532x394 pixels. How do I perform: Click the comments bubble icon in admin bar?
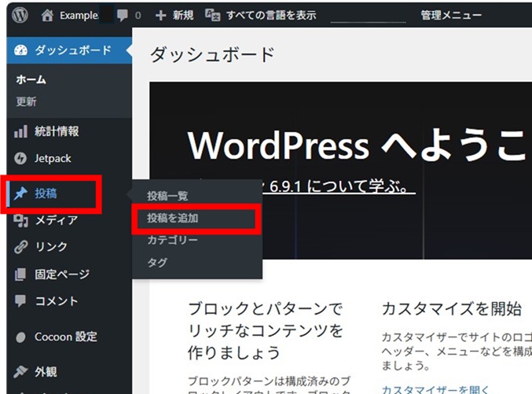click(123, 14)
